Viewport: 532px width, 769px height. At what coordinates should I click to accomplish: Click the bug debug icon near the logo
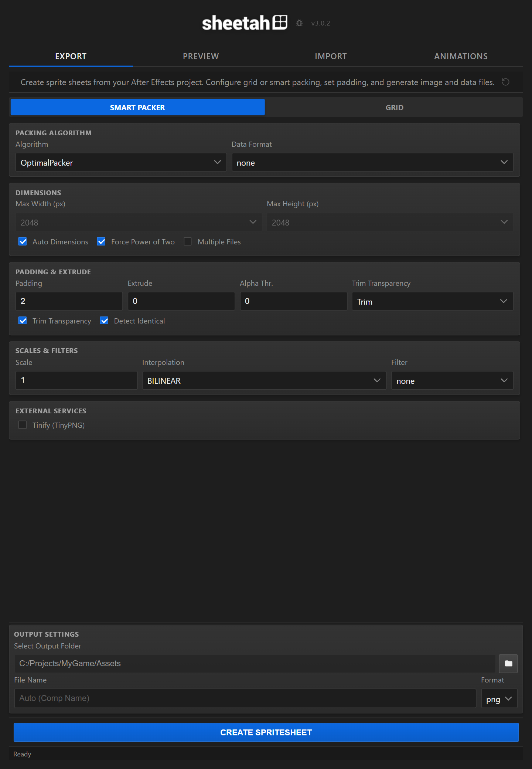click(x=299, y=23)
